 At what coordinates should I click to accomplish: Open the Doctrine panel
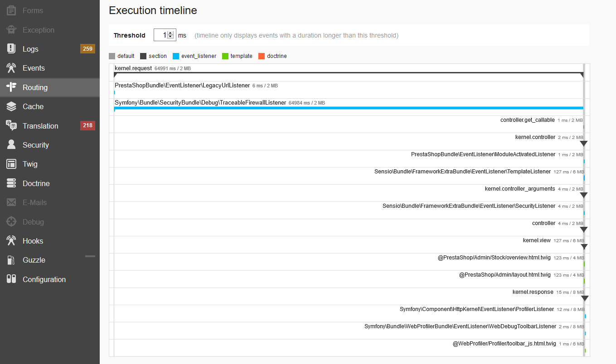[x=50, y=183]
